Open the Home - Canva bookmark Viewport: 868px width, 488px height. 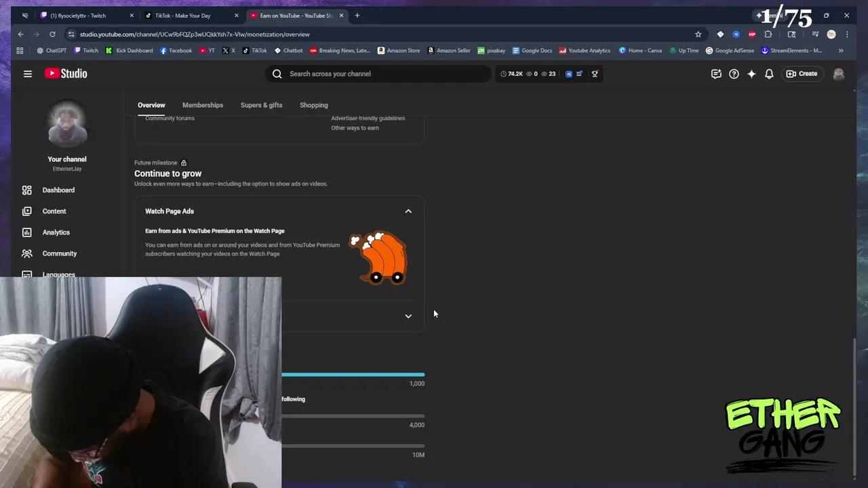640,50
